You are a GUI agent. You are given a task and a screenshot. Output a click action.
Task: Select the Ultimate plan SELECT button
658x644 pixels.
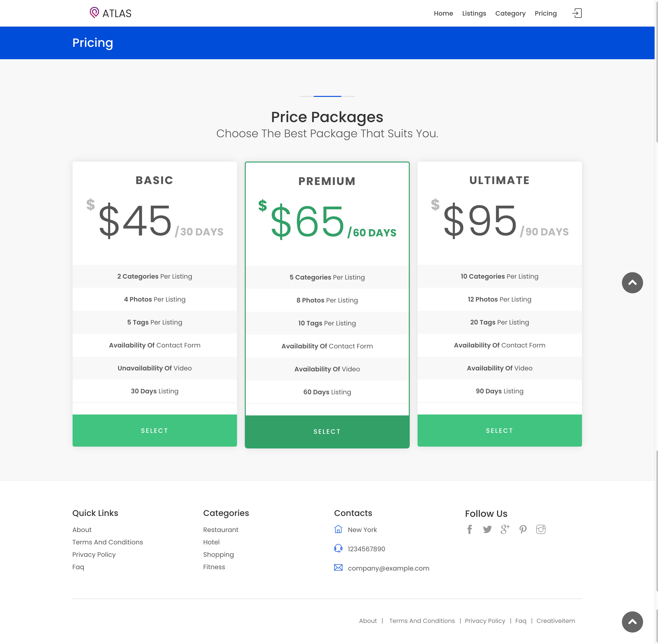click(499, 430)
